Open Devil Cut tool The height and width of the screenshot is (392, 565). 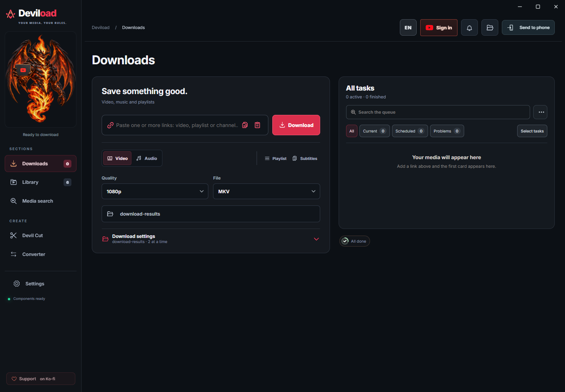[x=40, y=235]
